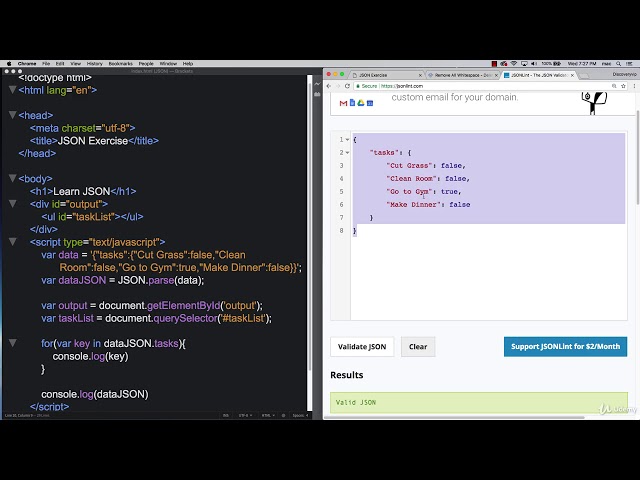Open the Apple menu
This screenshot has width=640, height=480.
[x=9, y=64]
